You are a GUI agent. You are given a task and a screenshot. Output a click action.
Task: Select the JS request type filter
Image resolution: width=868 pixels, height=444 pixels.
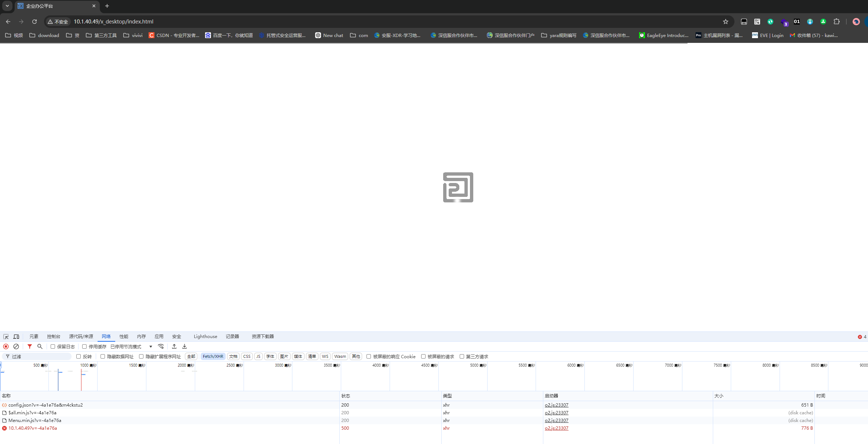[x=258, y=356]
